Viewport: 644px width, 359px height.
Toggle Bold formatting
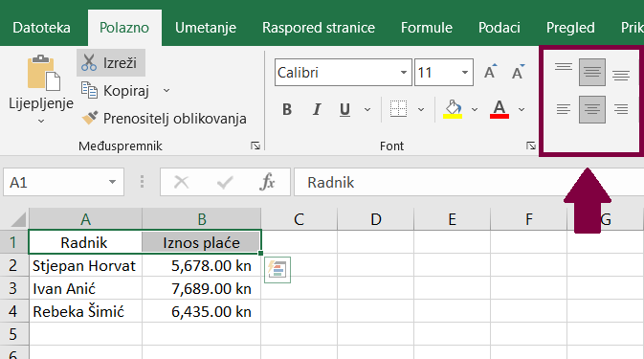287,109
